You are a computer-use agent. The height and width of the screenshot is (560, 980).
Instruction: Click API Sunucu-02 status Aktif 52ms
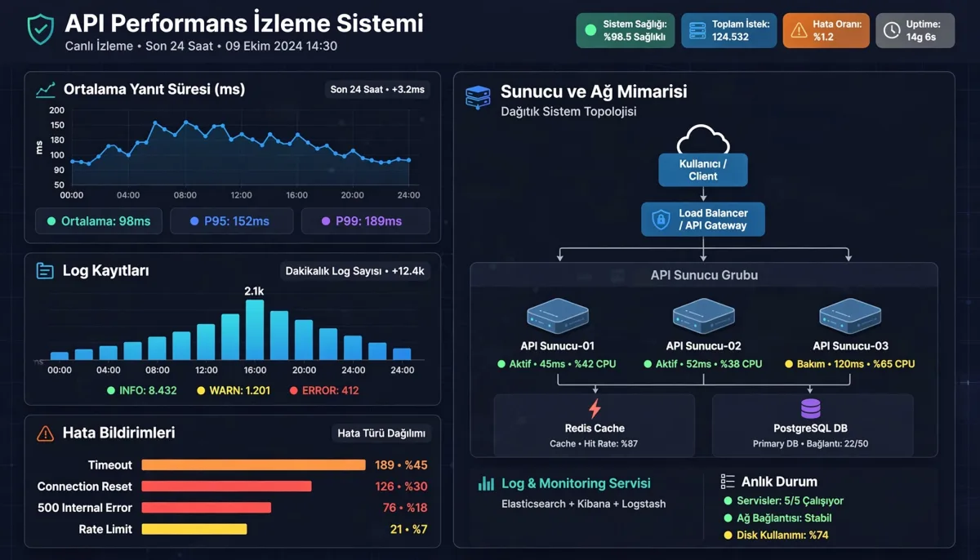coord(703,364)
